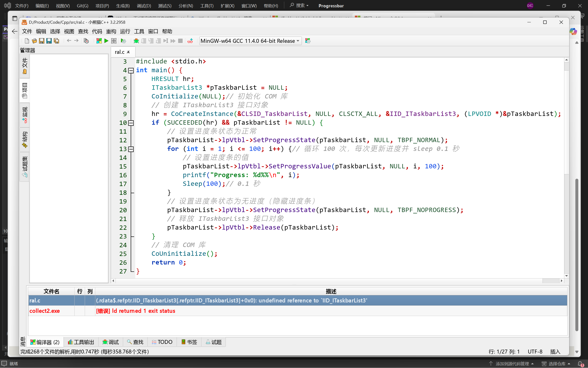588x368 pixels.
Task: Click the green Run triangle icon
Action: pyautogui.click(x=106, y=41)
